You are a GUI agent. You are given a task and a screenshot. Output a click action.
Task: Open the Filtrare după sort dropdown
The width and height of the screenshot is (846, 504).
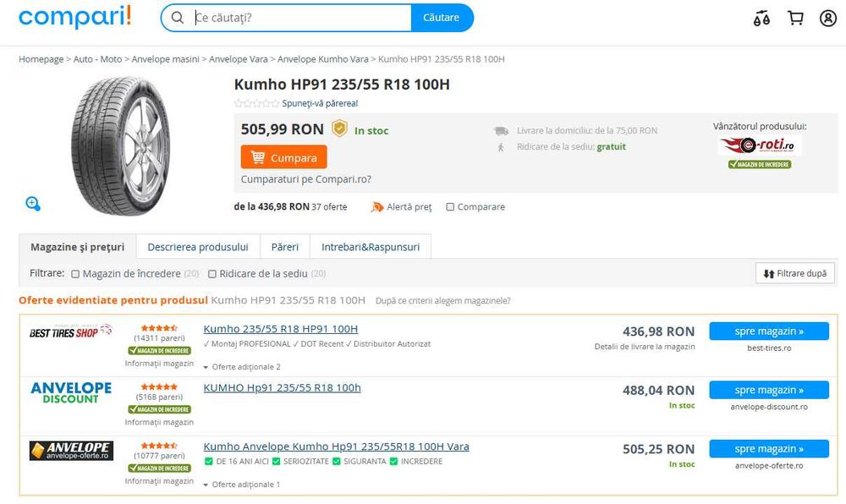point(794,273)
